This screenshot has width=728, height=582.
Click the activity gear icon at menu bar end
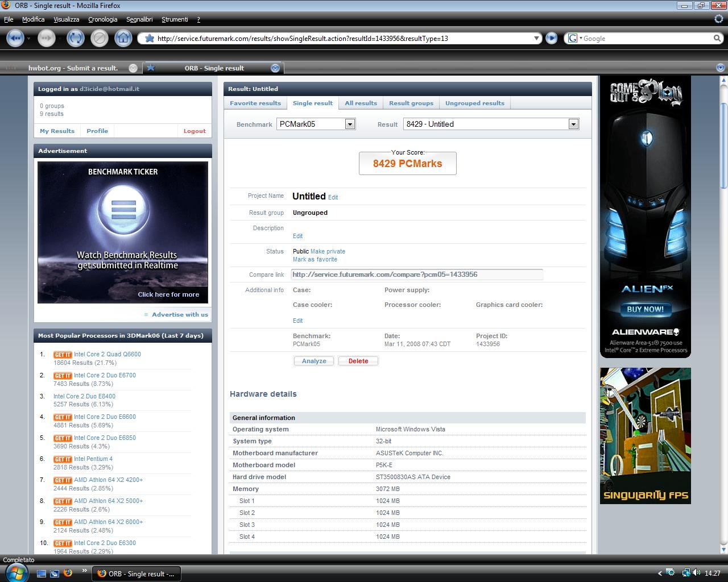(719, 19)
